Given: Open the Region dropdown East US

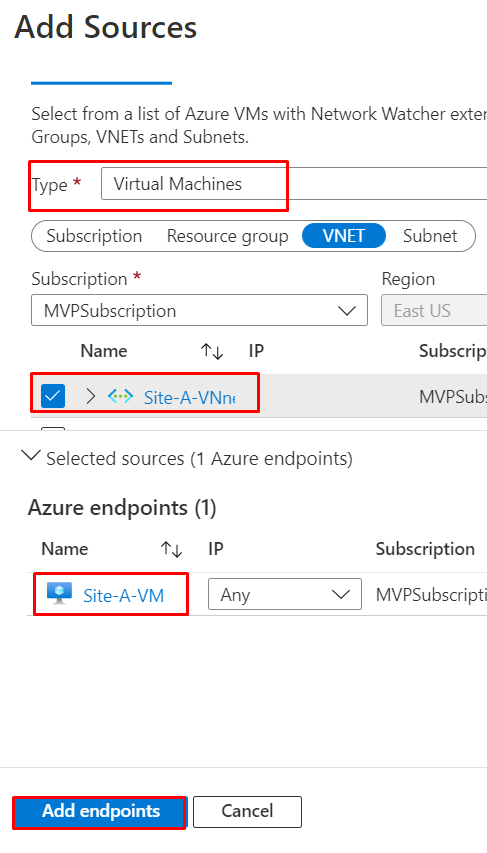Looking at the screenshot, I should (x=434, y=311).
